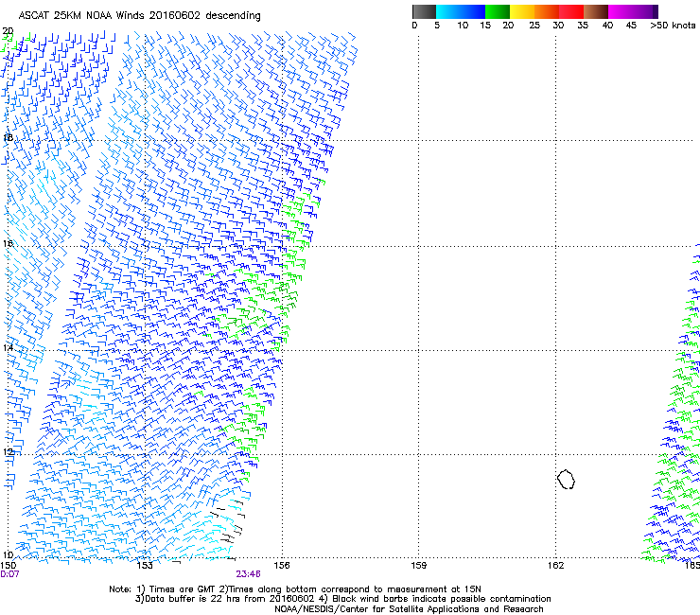Click the '35' label under the color bar
The height and width of the screenshot is (615, 700).
point(583,26)
